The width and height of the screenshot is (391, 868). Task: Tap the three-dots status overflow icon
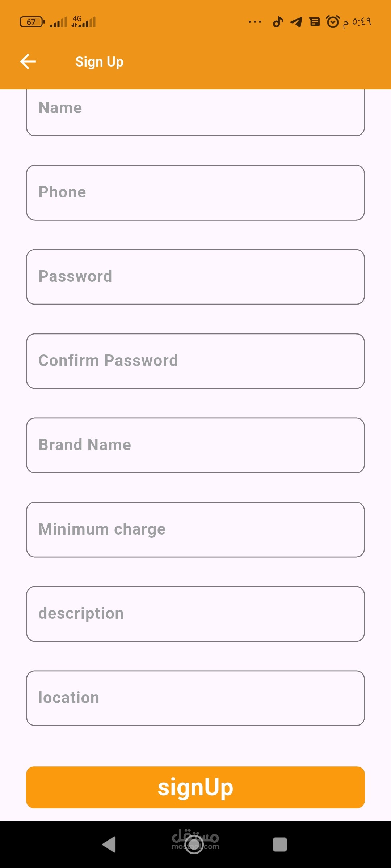point(255,22)
